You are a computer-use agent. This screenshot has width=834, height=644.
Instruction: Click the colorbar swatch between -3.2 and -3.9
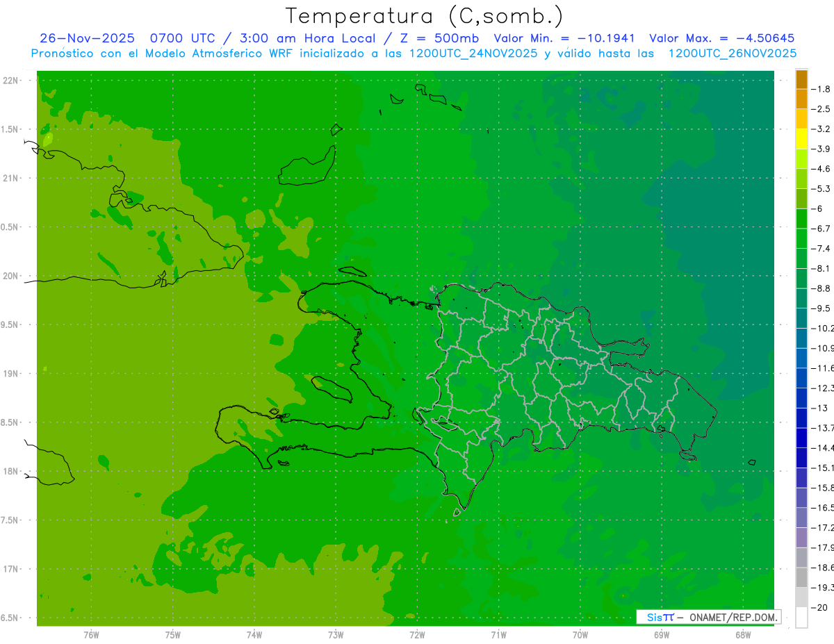(x=801, y=138)
